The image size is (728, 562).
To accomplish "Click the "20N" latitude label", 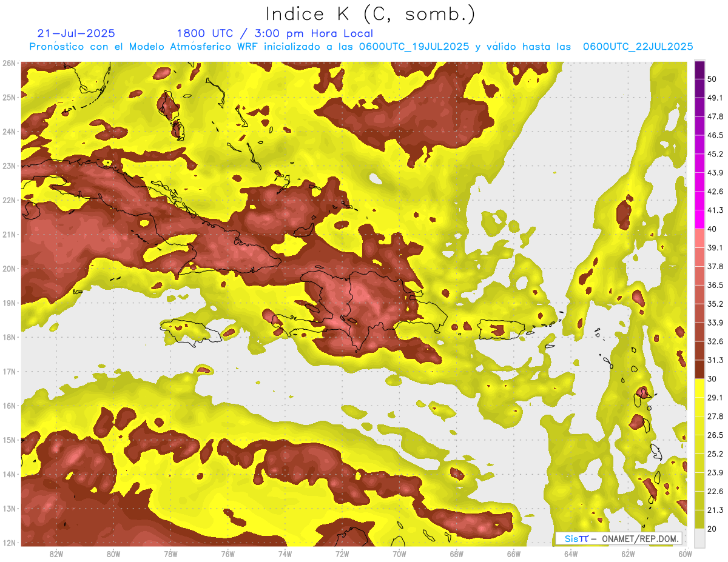I will pos(9,269).
